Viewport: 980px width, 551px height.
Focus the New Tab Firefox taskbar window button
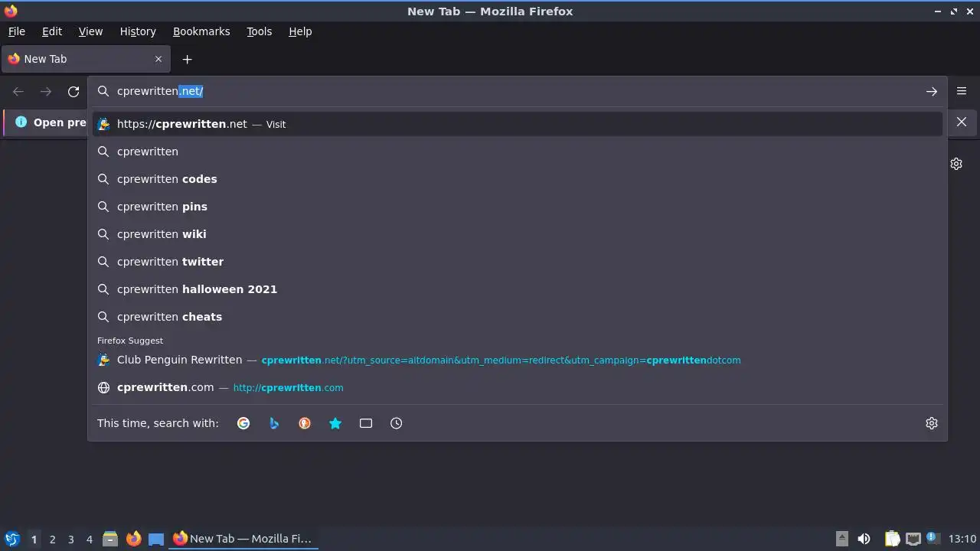[x=243, y=539]
